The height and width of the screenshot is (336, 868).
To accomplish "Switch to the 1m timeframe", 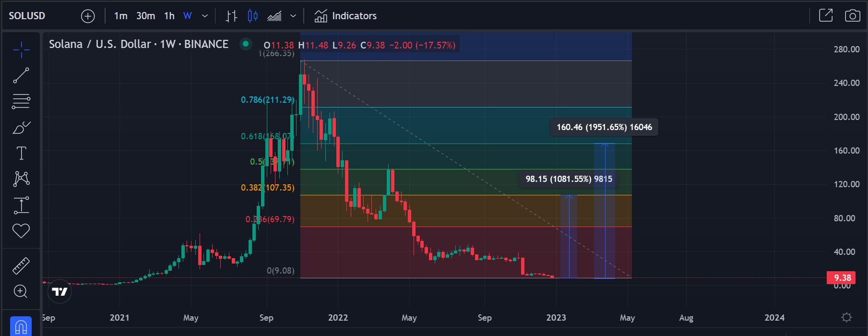I will click(x=120, y=16).
